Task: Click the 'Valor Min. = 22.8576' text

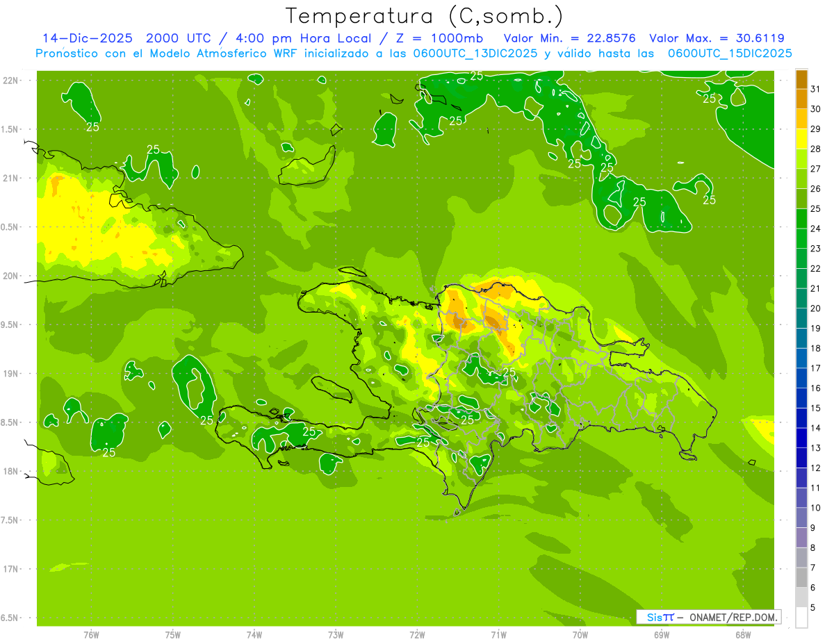Action: click(570, 38)
